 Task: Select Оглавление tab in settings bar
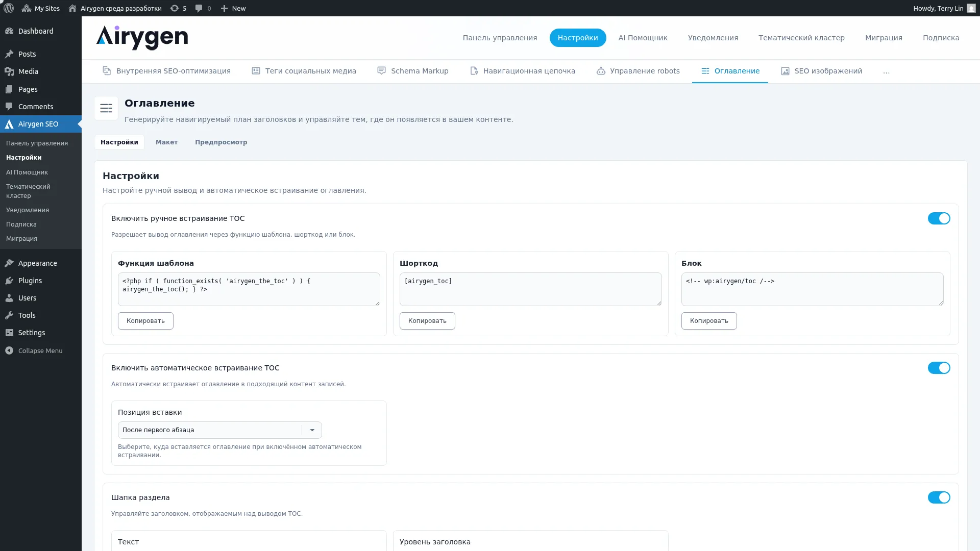730,71
